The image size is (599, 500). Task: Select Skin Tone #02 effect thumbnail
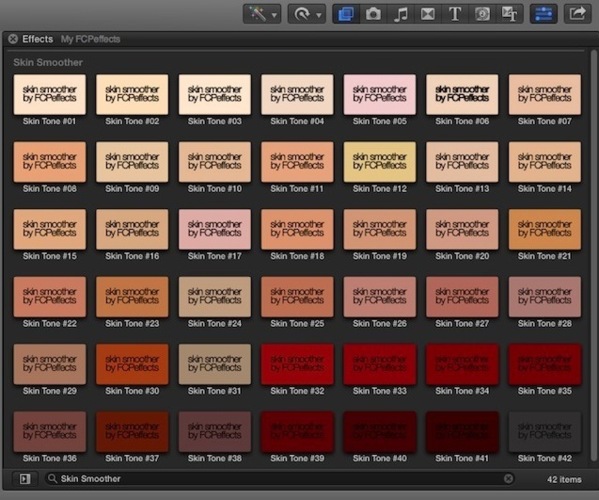click(132, 94)
